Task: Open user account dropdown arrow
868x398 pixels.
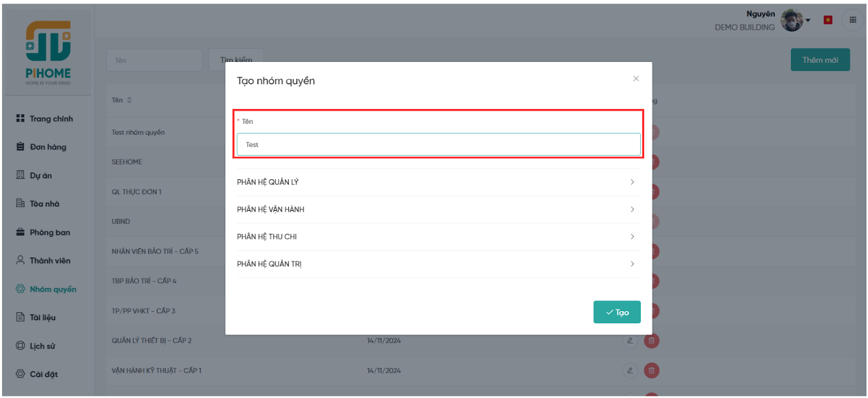Action: point(808,21)
